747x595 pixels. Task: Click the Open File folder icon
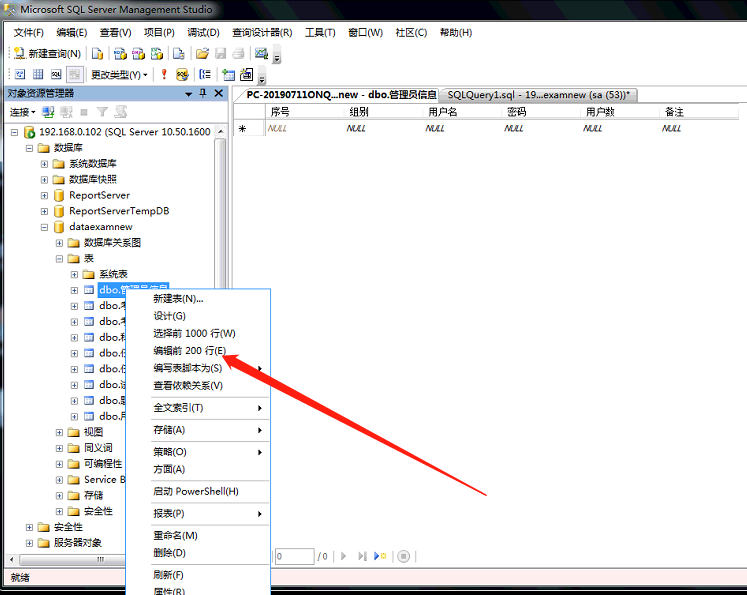pyautogui.click(x=202, y=53)
